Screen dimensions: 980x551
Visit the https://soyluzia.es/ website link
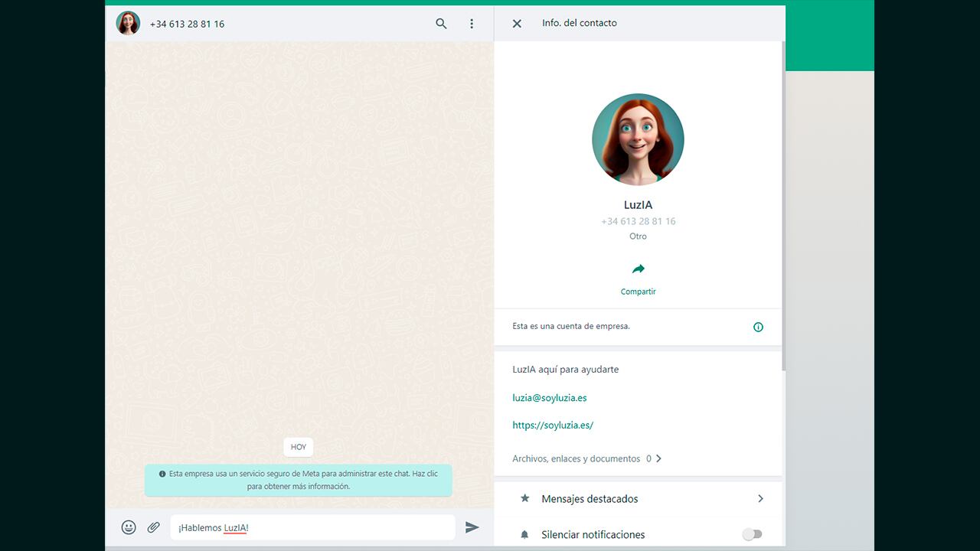pyautogui.click(x=553, y=425)
